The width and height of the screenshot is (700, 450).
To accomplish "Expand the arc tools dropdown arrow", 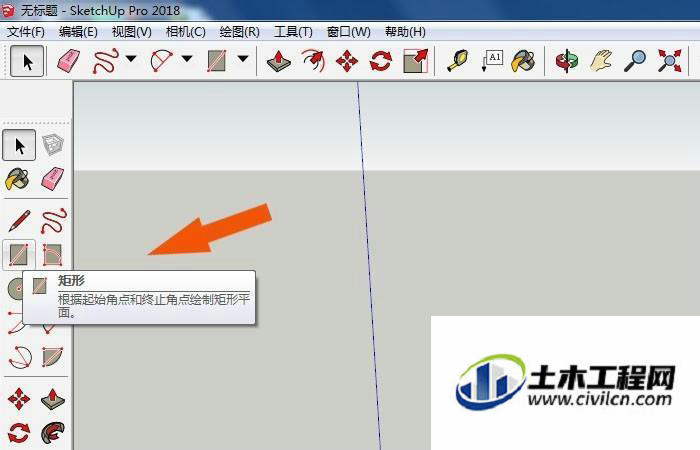I will [x=187, y=58].
